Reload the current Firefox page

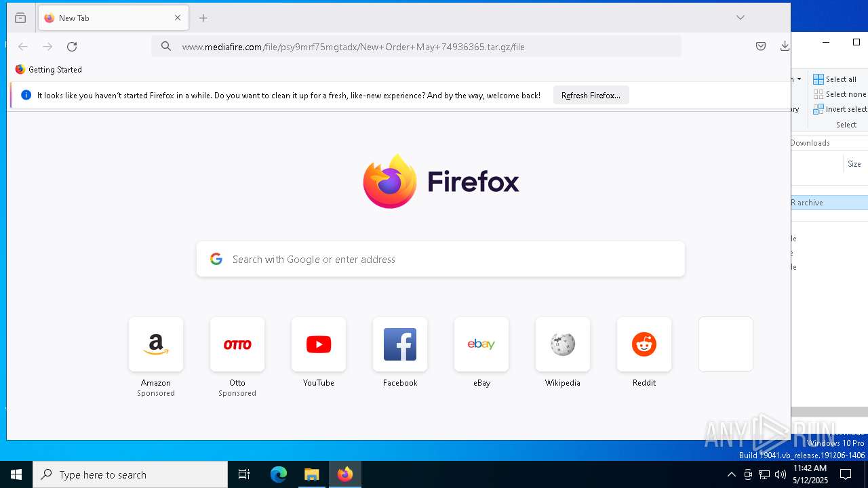72,47
